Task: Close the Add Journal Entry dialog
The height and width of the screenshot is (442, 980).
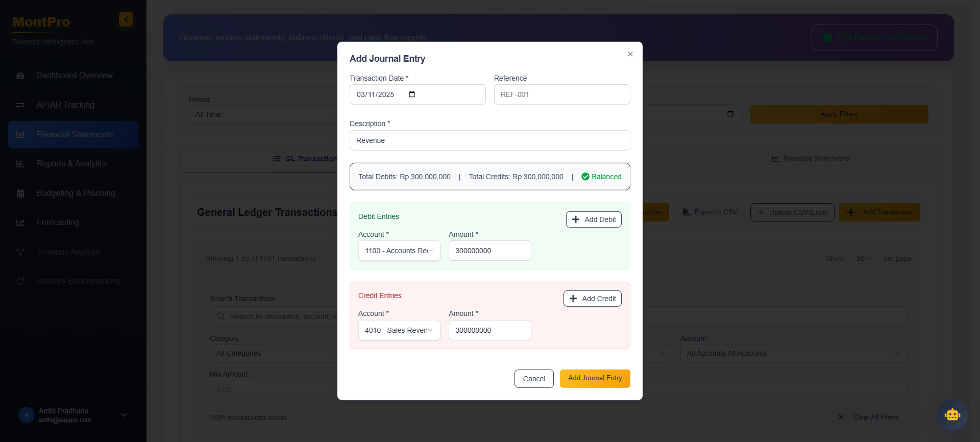Action: (630, 54)
